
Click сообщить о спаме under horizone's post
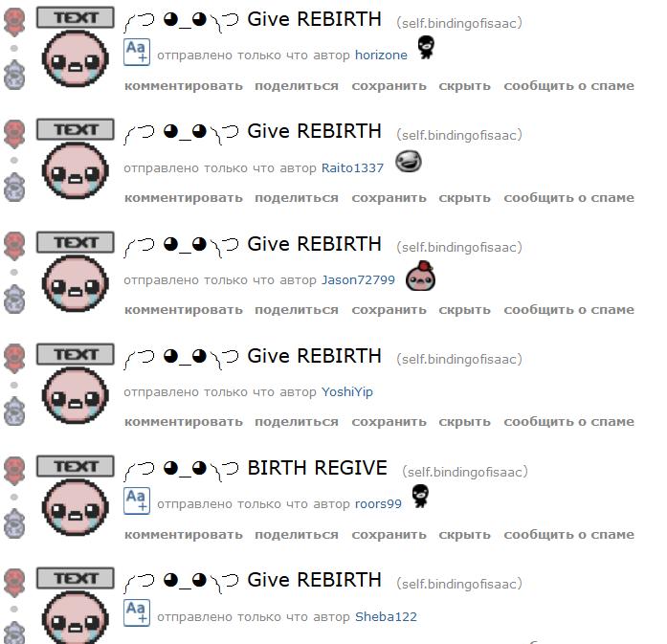click(x=568, y=85)
